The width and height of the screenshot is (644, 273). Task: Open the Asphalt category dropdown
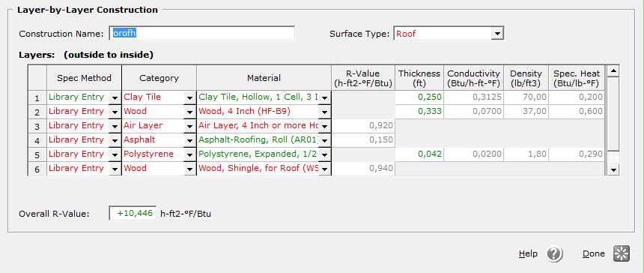click(x=189, y=140)
